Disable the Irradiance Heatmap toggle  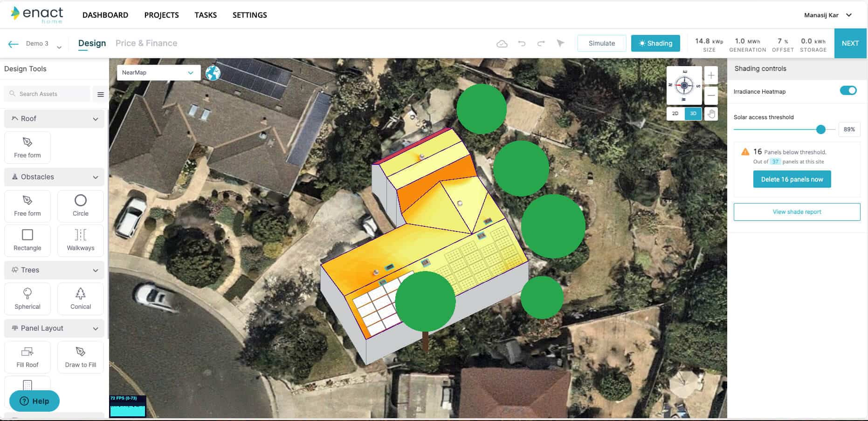(x=848, y=91)
